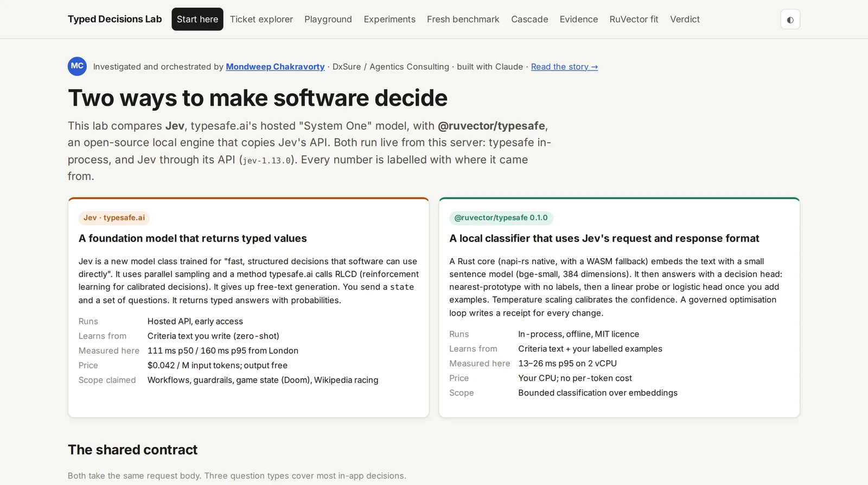Click $0.042 / M input tokens; output free

coord(218,365)
